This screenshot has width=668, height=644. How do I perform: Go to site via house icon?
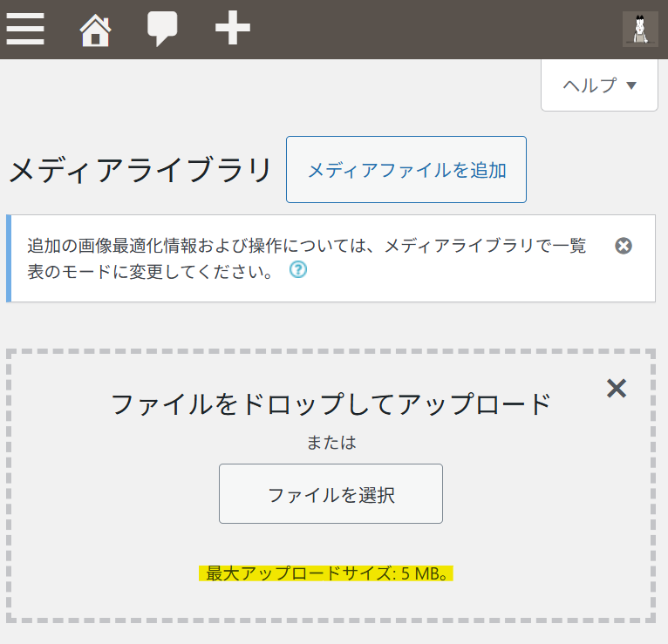pyautogui.click(x=95, y=31)
